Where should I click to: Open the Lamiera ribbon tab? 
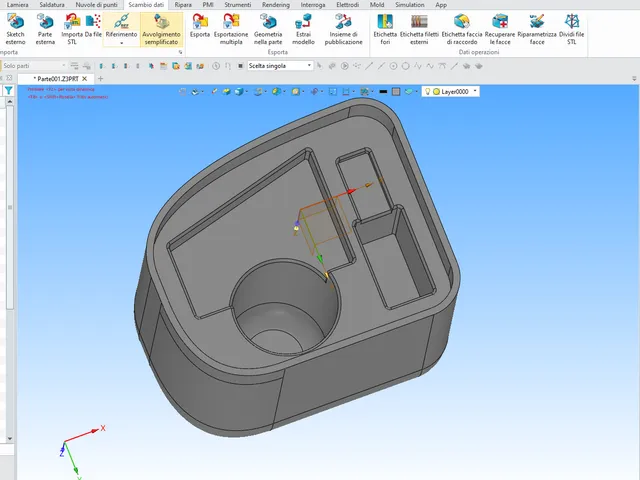tap(18, 5)
